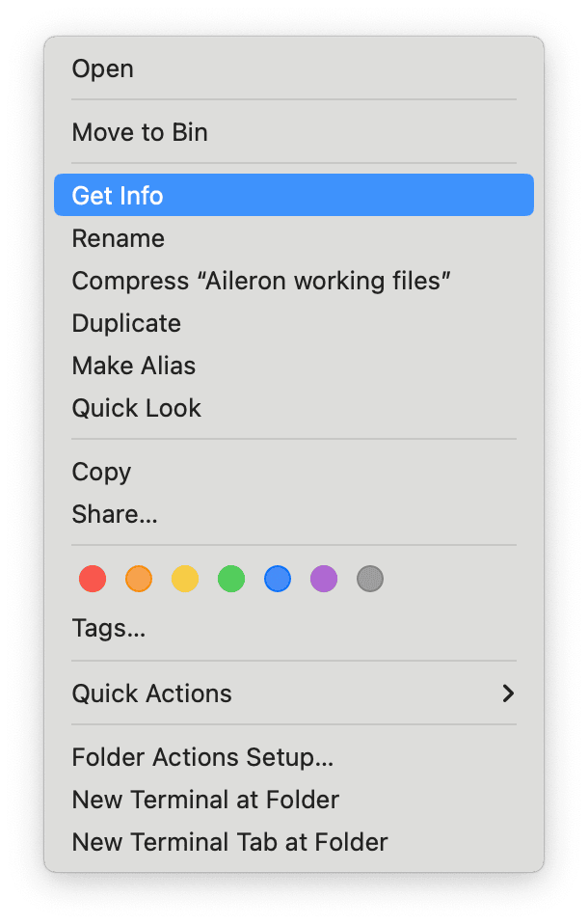Open the Aileron working files folder
588x924 pixels.
point(102,68)
